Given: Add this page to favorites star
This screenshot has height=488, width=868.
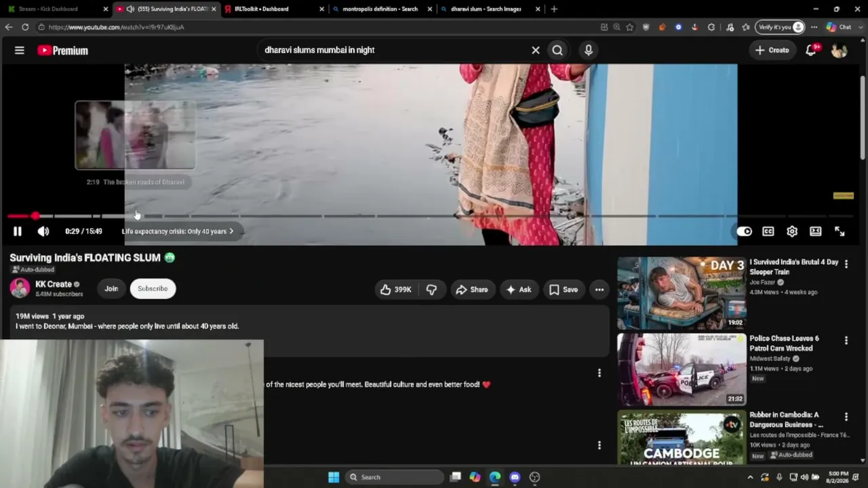Looking at the screenshot, I should click(x=630, y=27).
